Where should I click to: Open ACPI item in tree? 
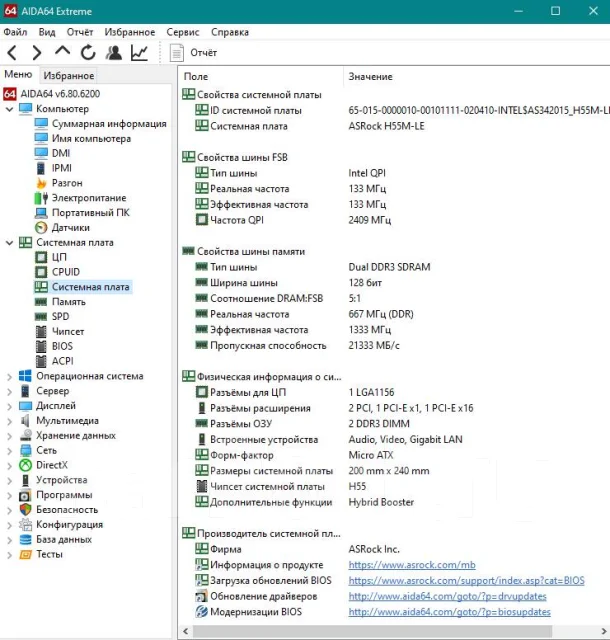[62, 361]
